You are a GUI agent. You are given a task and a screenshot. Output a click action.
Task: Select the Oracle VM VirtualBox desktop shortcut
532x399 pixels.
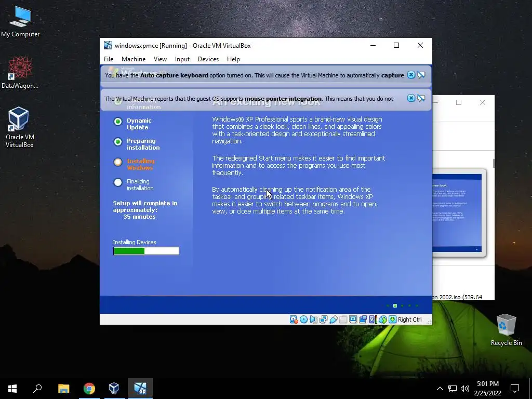[x=19, y=127]
